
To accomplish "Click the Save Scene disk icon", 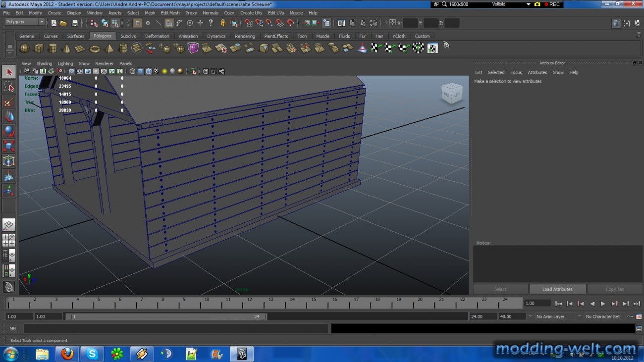I will 75,23.
